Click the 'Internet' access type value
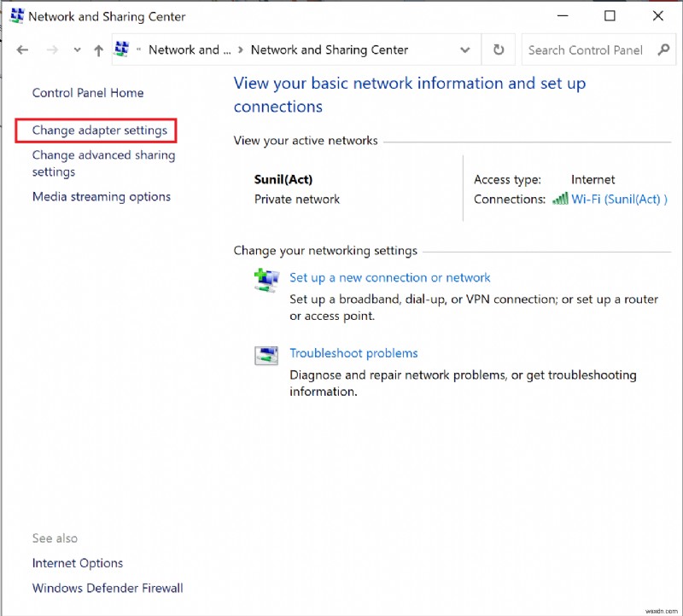This screenshot has height=616, width=683. pos(593,179)
